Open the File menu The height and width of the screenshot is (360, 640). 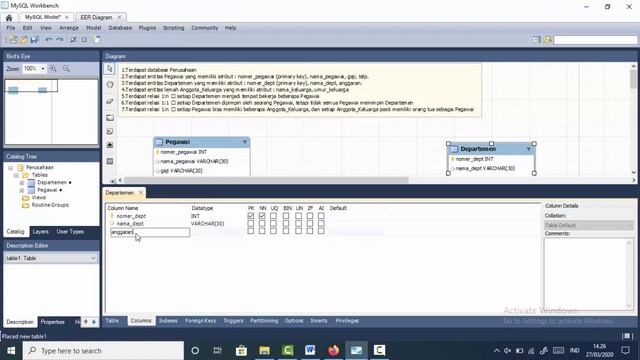pyautogui.click(x=11, y=28)
